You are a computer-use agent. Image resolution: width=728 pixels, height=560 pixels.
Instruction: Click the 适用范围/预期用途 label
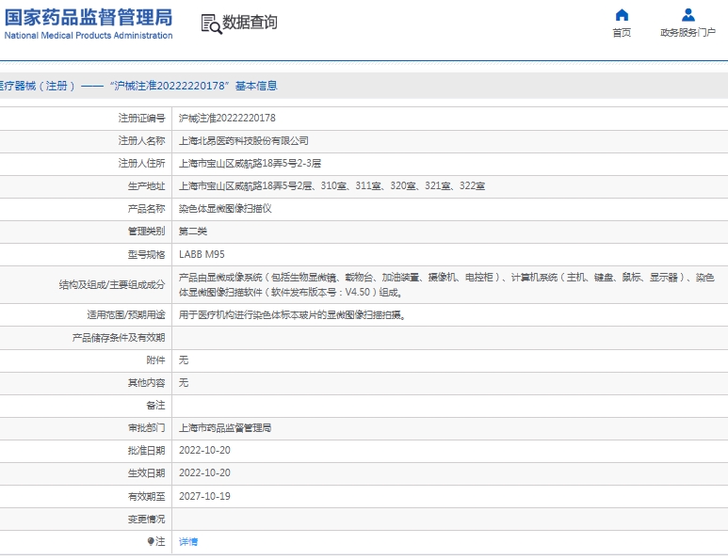click(x=126, y=315)
